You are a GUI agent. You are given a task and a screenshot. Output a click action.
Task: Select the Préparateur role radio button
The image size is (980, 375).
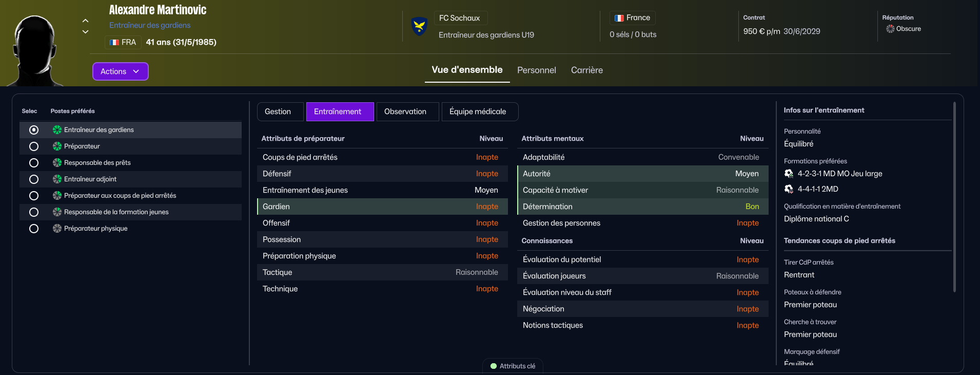[34, 146]
